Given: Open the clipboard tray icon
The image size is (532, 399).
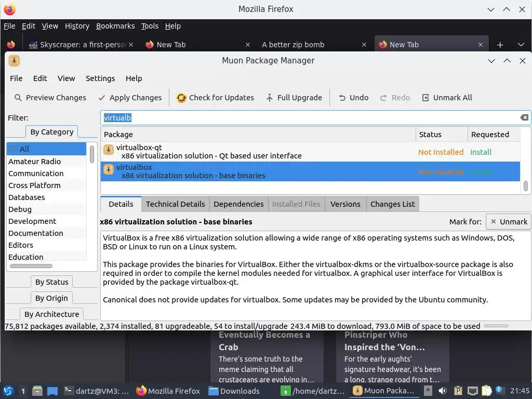Looking at the screenshot, I should (x=486, y=391).
